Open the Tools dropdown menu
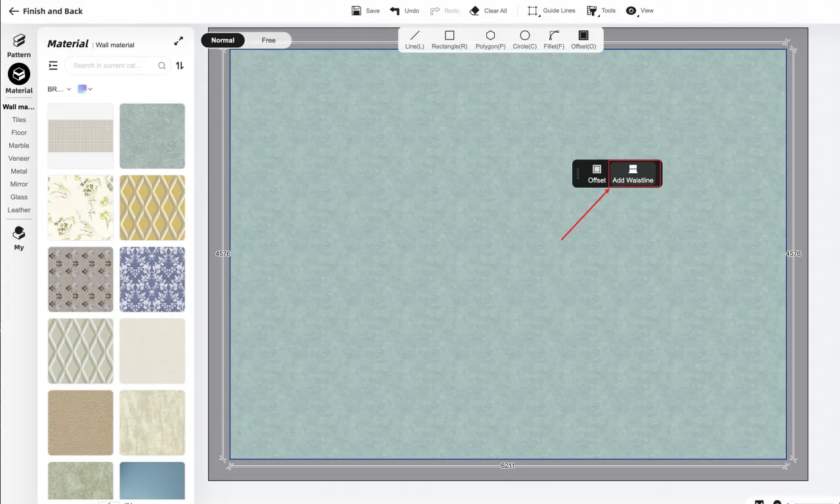The width and height of the screenshot is (840, 504). (601, 10)
